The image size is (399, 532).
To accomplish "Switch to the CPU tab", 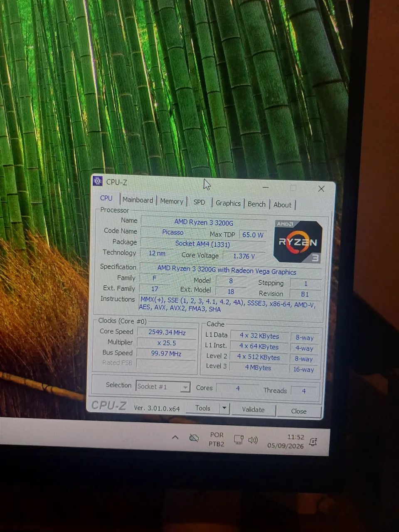I will pos(106,198).
